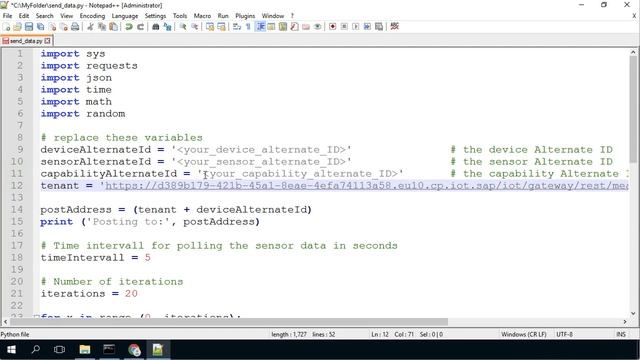Click the Close file toolbar icon
The height and width of the screenshot is (360, 640).
[x=52, y=27]
